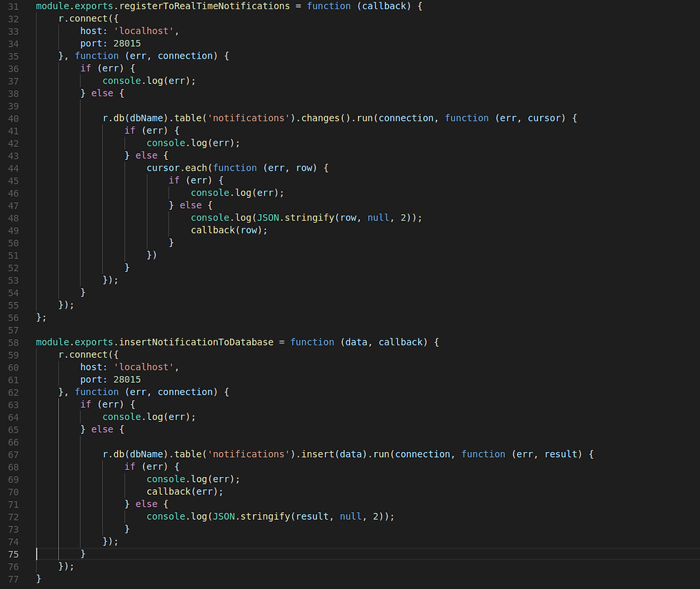Click port value 28015 on line 34

pyautogui.click(x=127, y=44)
